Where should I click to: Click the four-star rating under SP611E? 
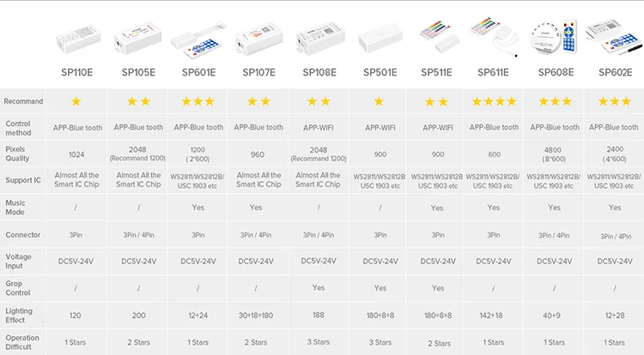(493, 102)
